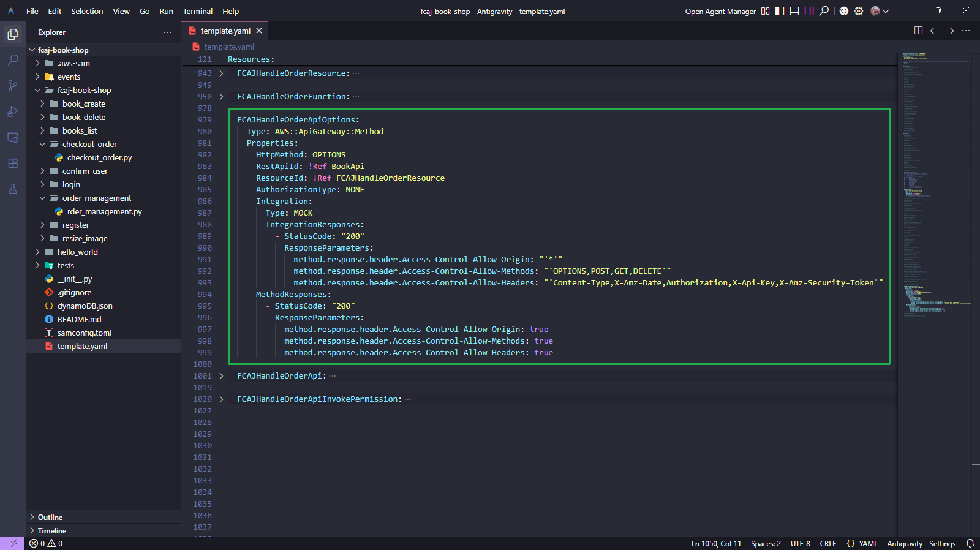Image resolution: width=980 pixels, height=550 pixels.
Task: Expand the book_create folder
Action: point(42,104)
